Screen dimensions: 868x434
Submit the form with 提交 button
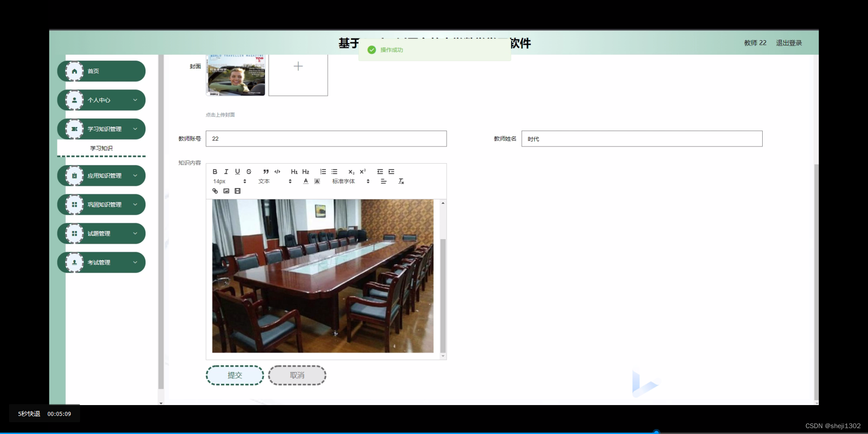pyautogui.click(x=235, y=375)
